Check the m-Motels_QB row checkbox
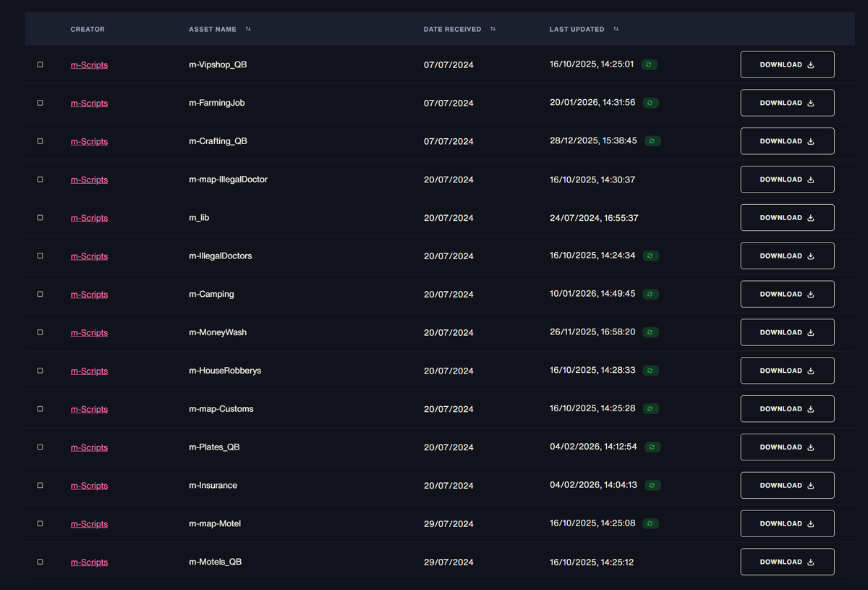Viewport: 868px width, 590px height. pyautogui.click(x=40, y=562)
